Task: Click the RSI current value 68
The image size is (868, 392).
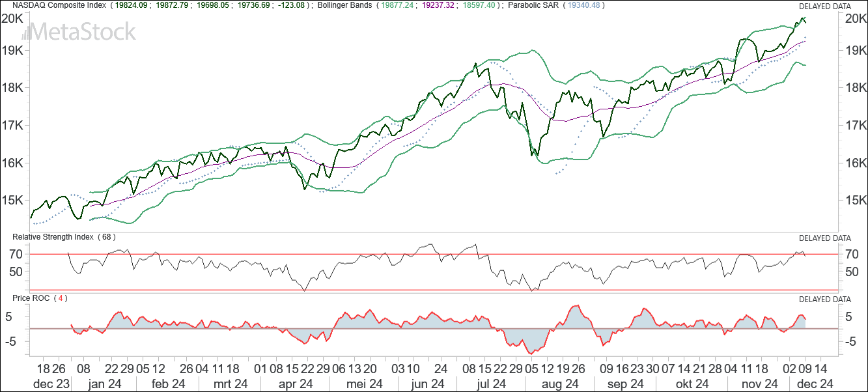Action: coord(107,236)
